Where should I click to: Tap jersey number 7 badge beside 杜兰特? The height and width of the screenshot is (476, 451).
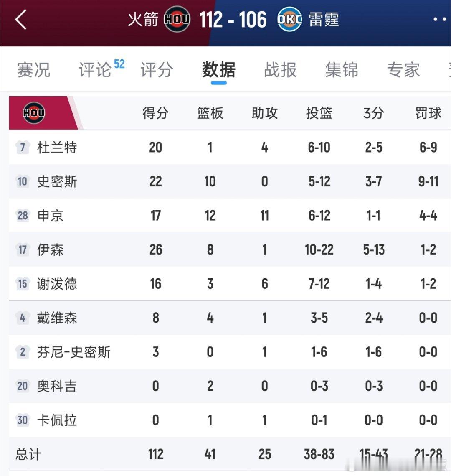pyautogui.click(x=23, y=147)
